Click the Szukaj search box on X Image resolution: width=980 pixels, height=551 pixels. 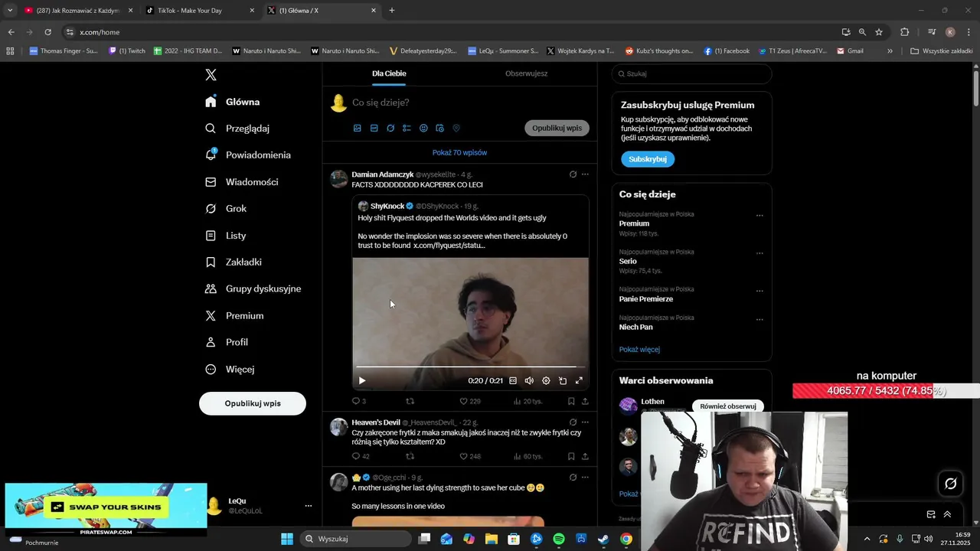point(691,74)
